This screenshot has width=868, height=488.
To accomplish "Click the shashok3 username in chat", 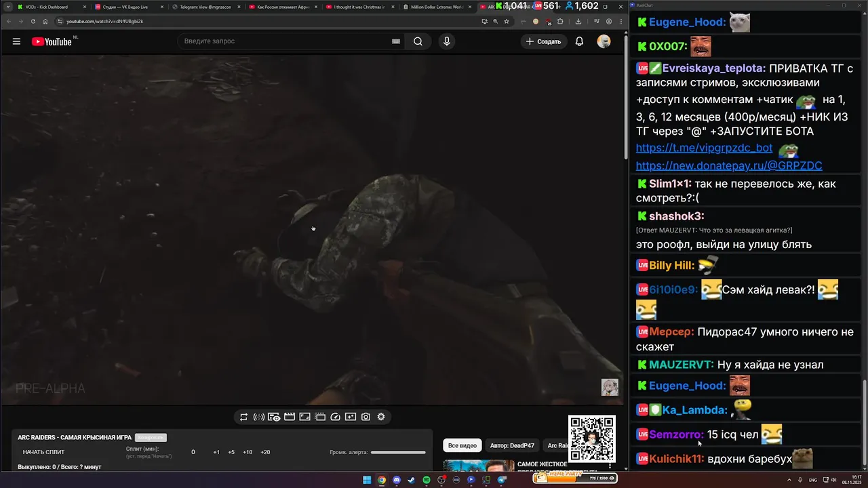I will pos(676,216).
